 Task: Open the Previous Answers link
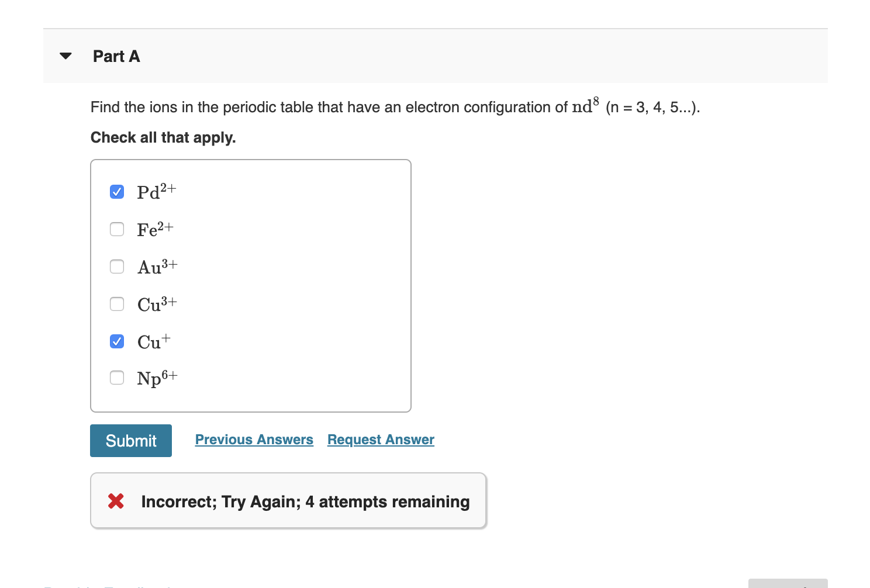click(254, 440)
